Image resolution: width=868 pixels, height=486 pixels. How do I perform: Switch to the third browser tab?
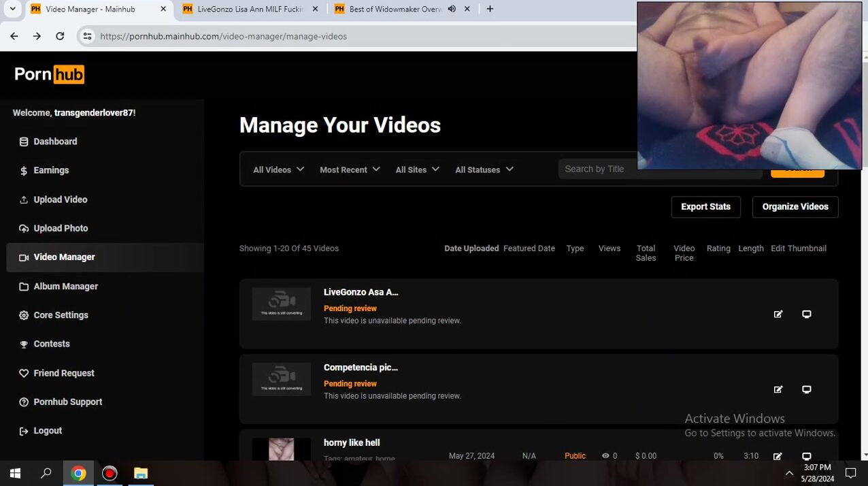[395, 10]
